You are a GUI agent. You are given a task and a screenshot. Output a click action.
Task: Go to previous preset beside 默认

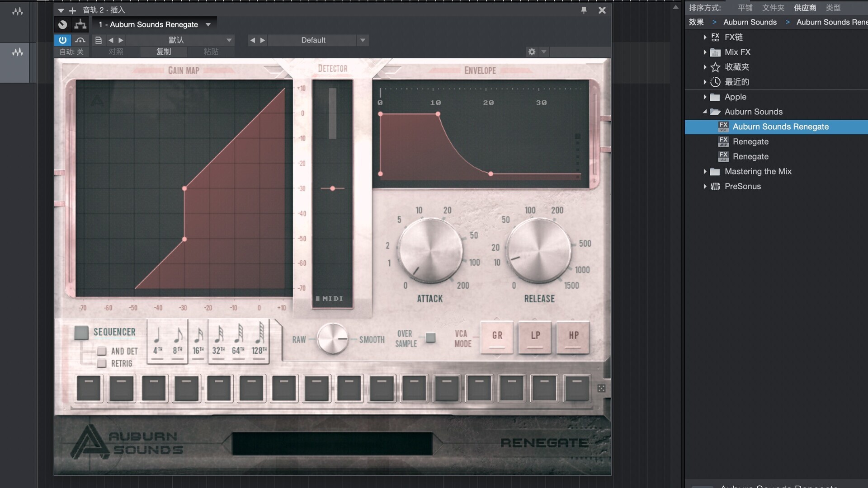(x=111, y=40)
